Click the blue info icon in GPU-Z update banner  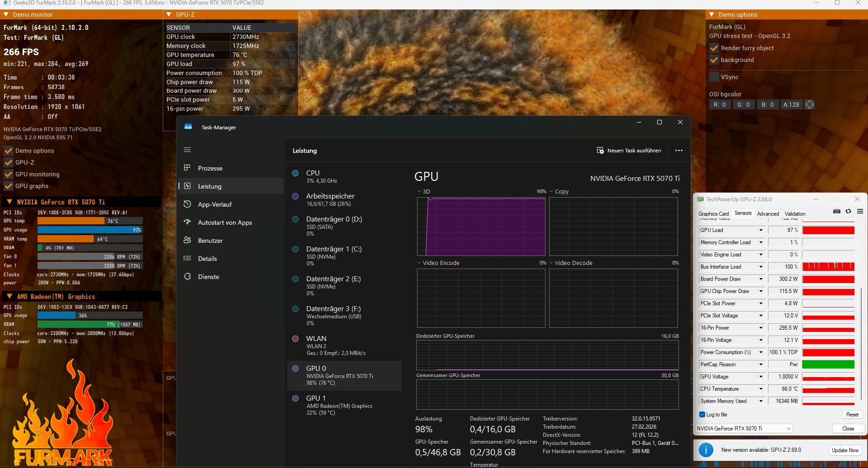[706, 450]
